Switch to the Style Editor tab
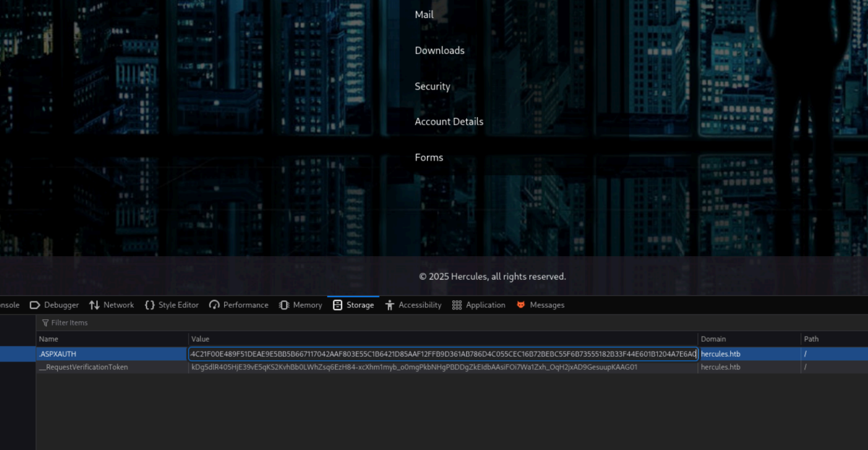 click(x=172, y=305)
